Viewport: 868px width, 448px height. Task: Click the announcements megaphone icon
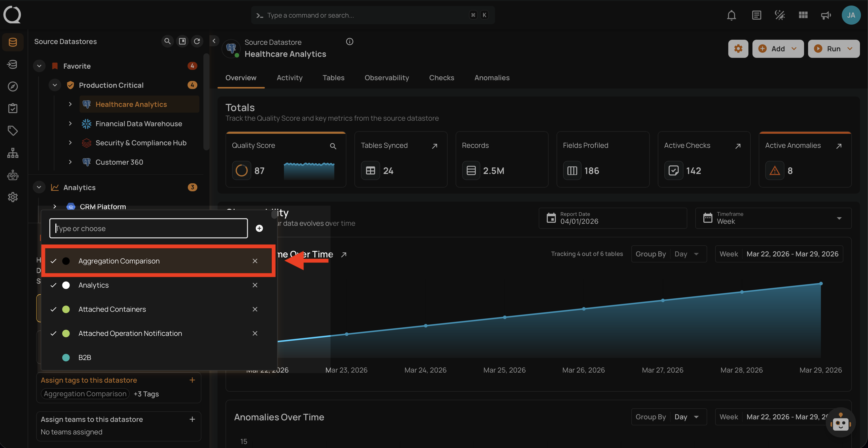coord(825,15)
